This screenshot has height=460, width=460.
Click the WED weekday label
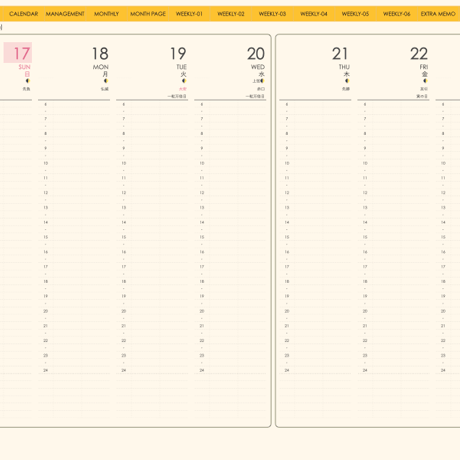tap(258, 67)
